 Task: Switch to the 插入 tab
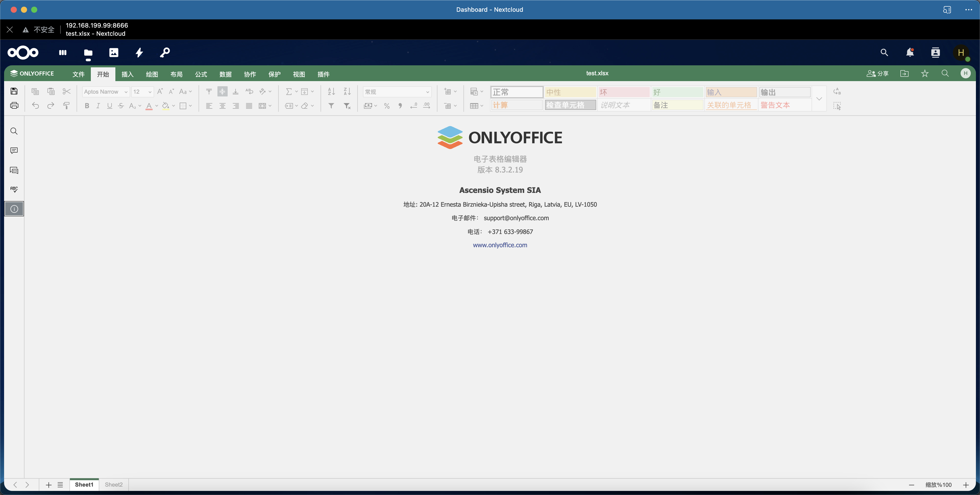[127, 74]
